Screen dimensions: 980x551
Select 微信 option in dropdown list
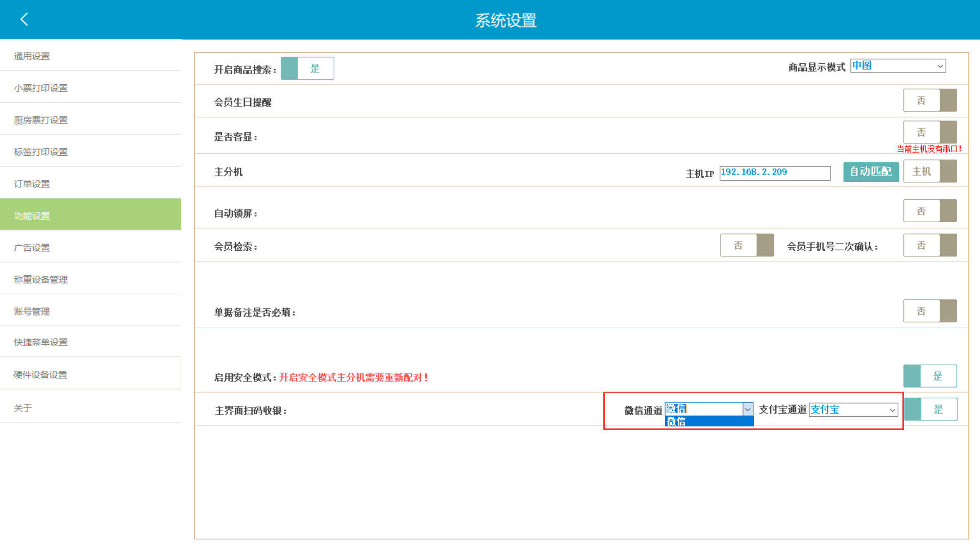pos(709,422)
